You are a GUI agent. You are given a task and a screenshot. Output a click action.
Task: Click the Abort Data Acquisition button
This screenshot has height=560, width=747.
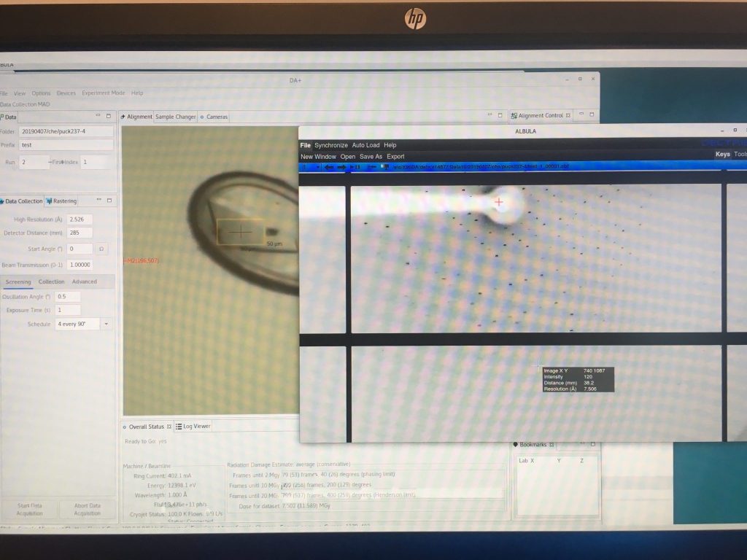pyautogui.click(x=87, y=508)
